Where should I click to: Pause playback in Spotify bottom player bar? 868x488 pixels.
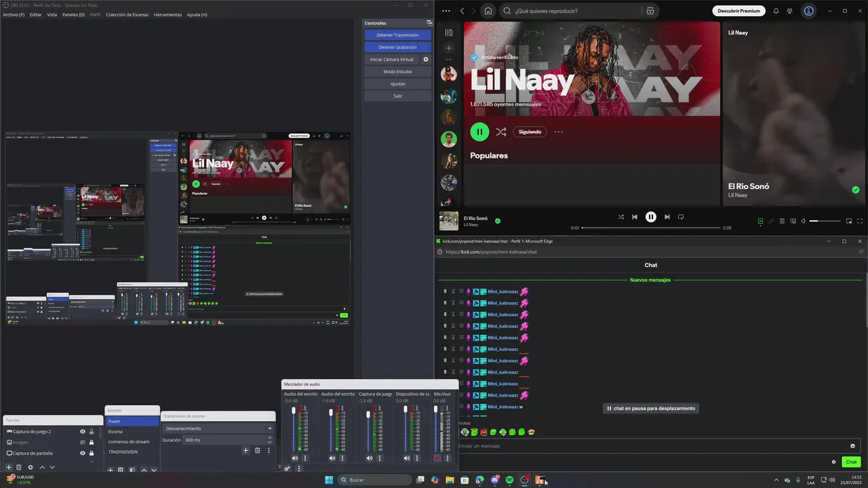click(651, 217)
